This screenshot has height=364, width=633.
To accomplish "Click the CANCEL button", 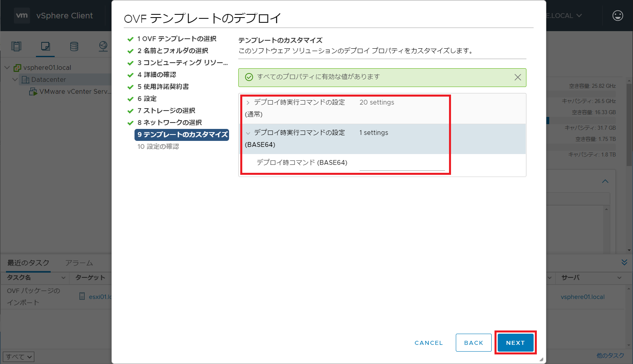I will point(429,342).
